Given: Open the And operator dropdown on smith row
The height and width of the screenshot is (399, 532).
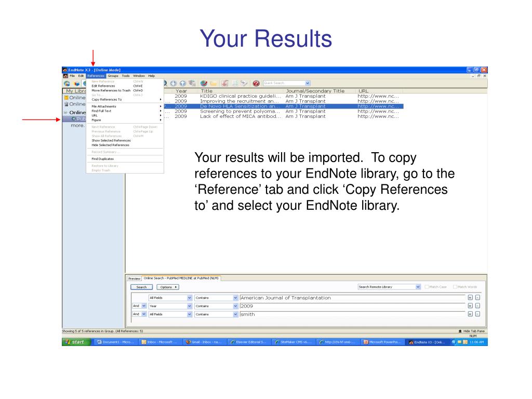Looking at the screenshot, I should click(144, 314).
